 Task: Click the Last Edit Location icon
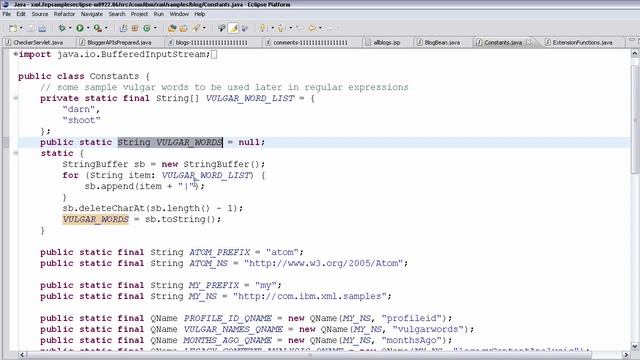pyautogui.click(x=299, y=28)
